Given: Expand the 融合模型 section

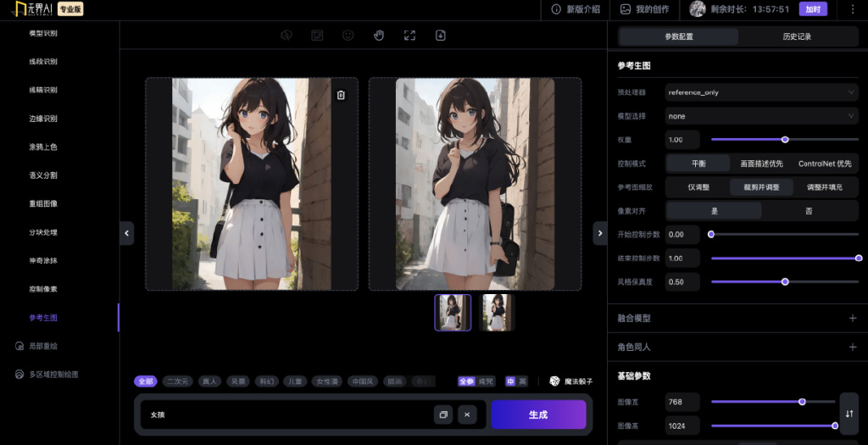Looking at the screenshot, I should [x=853, y=318].
